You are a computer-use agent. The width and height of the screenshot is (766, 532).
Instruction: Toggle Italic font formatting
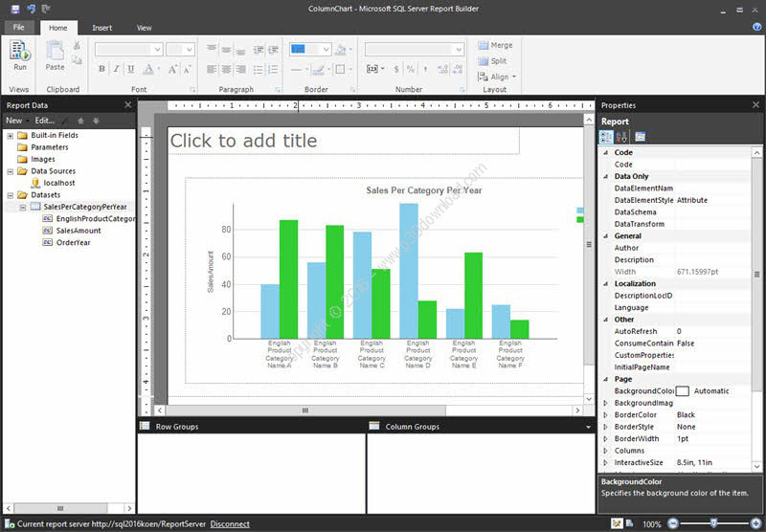116,69
